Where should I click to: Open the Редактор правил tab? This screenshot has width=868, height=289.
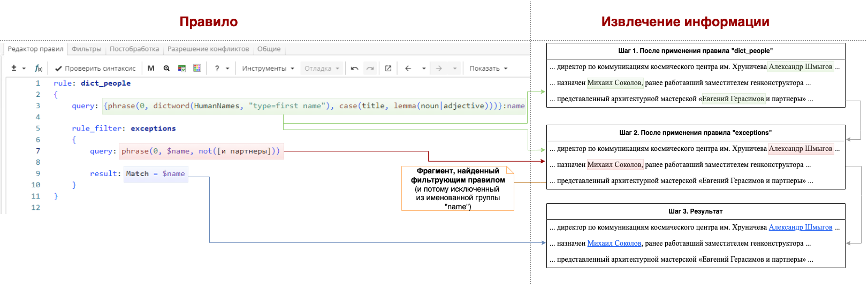35,49
